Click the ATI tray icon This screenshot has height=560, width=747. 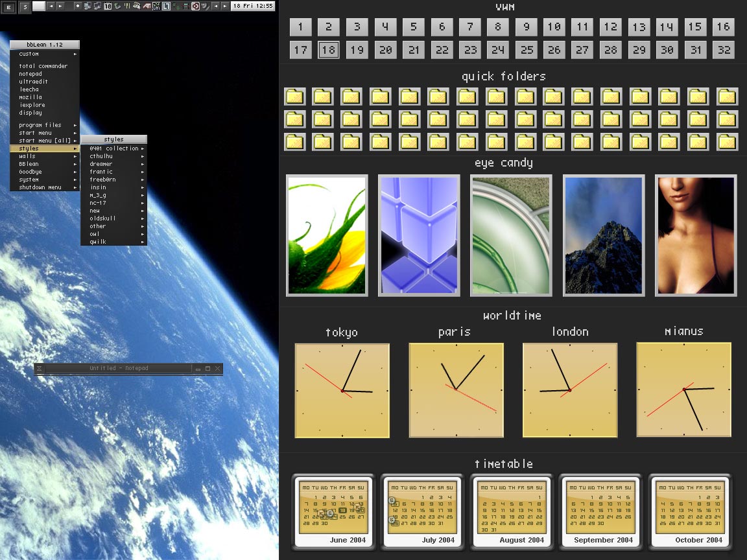[x=147, y=6]
